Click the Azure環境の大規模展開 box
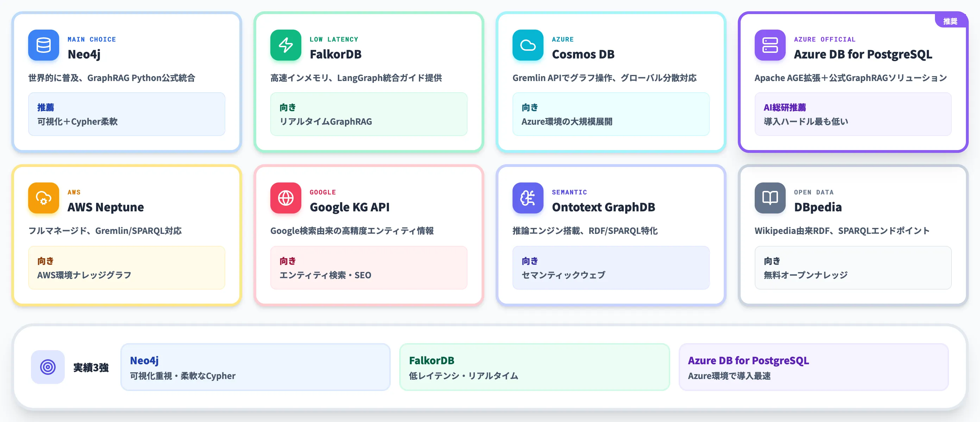The width and height of the screenshot is (980, 422). 611,114
